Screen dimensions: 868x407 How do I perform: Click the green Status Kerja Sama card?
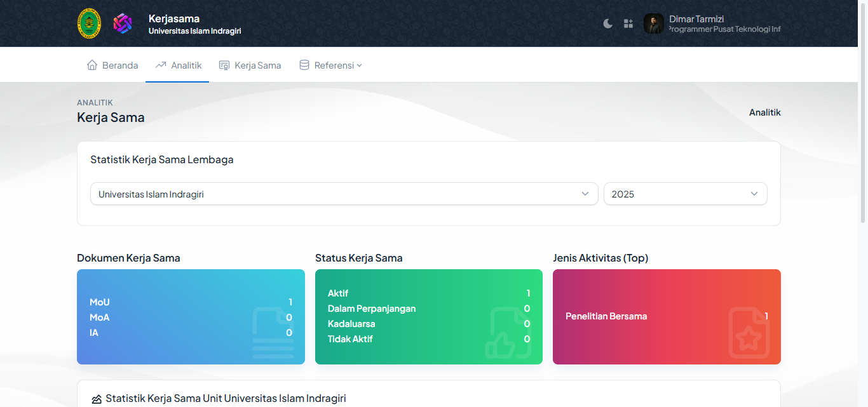pos(429,317)
